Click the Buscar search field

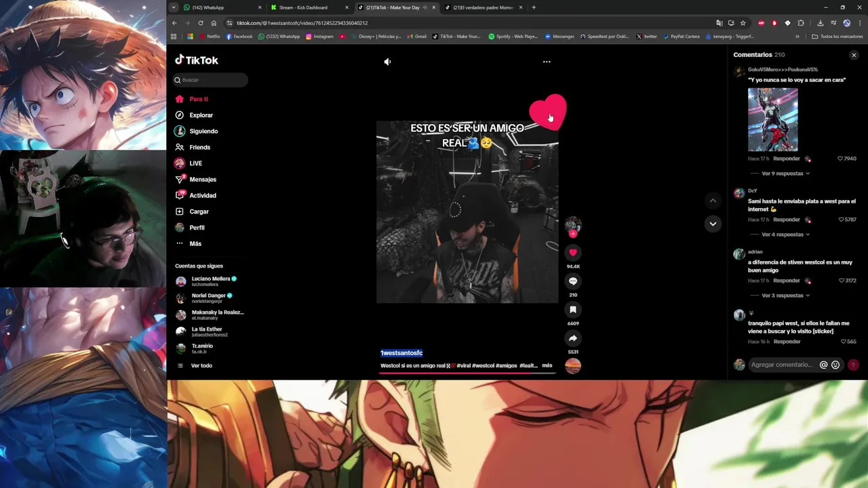pyautogui.click(x=210, y=80)
